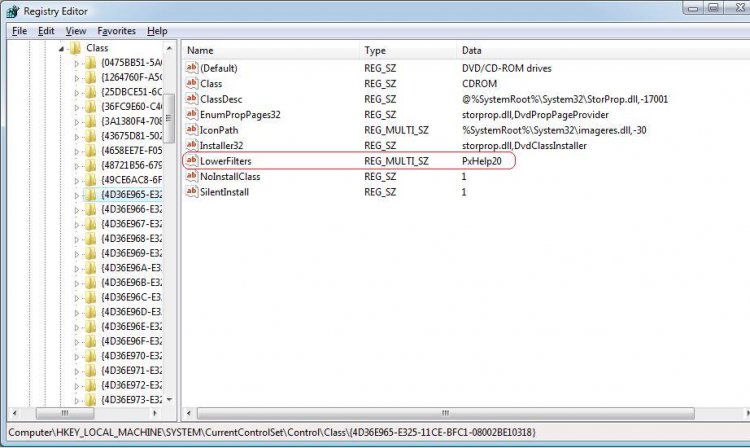This screenshot has height=448, width=750.
Task: Open the Edit menu
Action: tap(46, 31)
